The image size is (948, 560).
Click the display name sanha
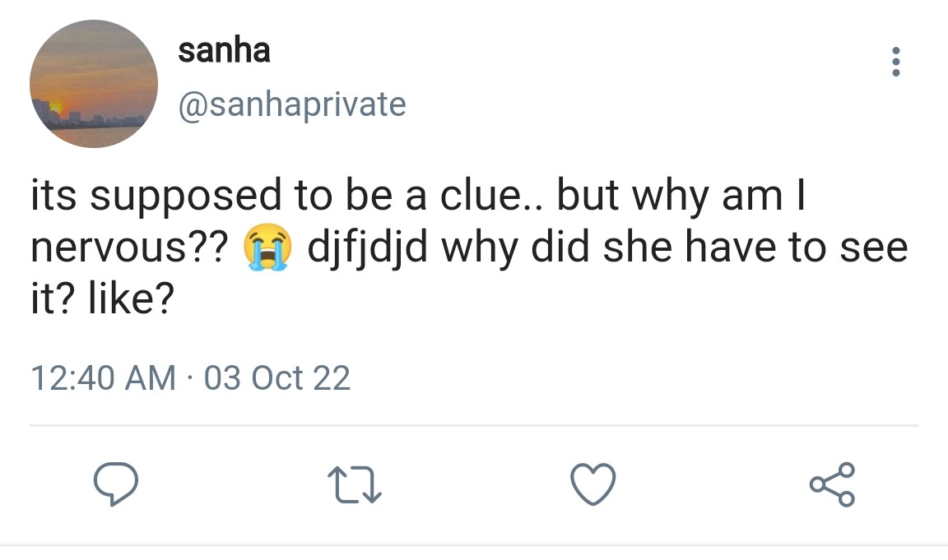(224, 51)
